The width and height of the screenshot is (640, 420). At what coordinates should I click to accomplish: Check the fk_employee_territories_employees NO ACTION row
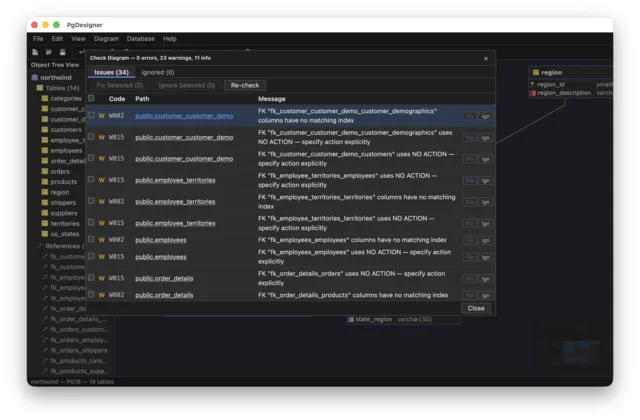[91, 180]
